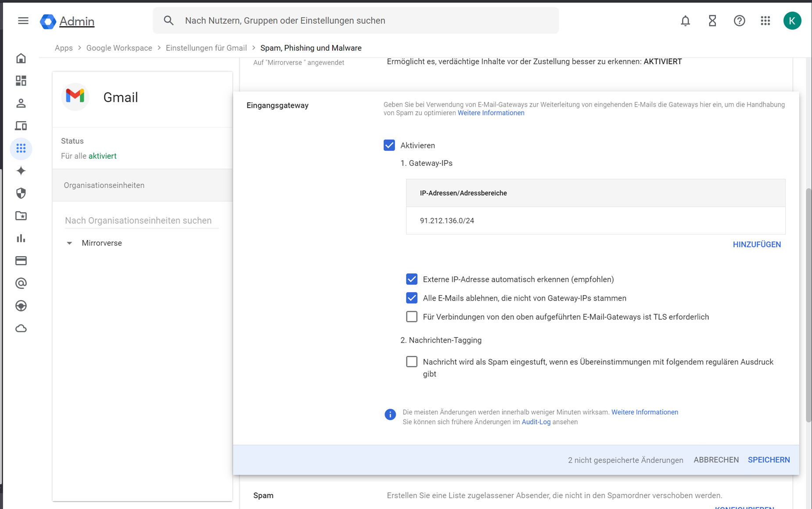
Task: Open the Audit-Log link
Action: pyautogui.click(x=535, y=422)
